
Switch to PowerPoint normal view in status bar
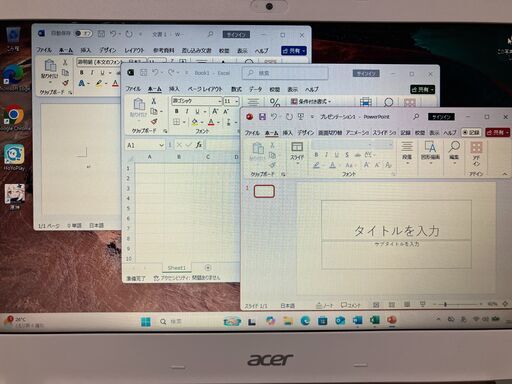point(376,304)
